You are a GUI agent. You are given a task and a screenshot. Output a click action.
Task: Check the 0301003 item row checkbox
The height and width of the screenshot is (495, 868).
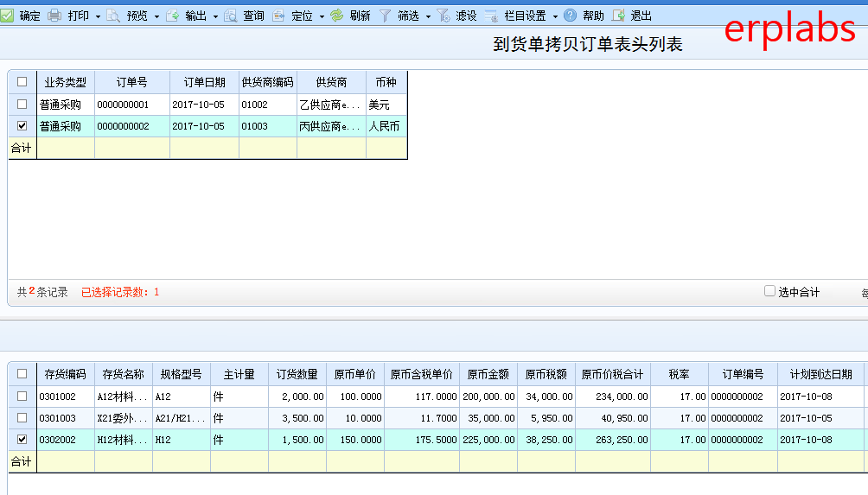click(x=22, y=417)
